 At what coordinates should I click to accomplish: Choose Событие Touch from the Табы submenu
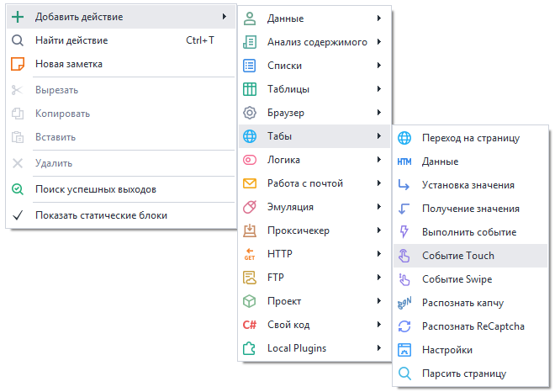tap(457, 256)
